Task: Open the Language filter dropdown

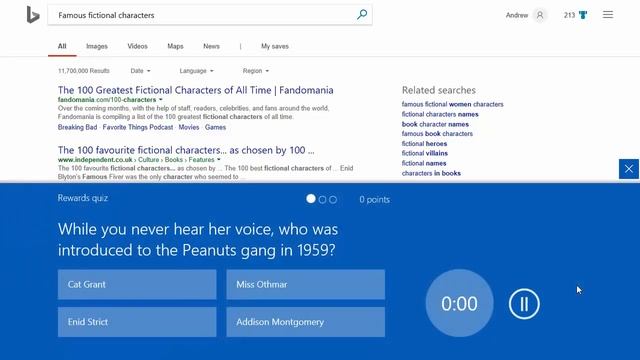Action: 196,71
